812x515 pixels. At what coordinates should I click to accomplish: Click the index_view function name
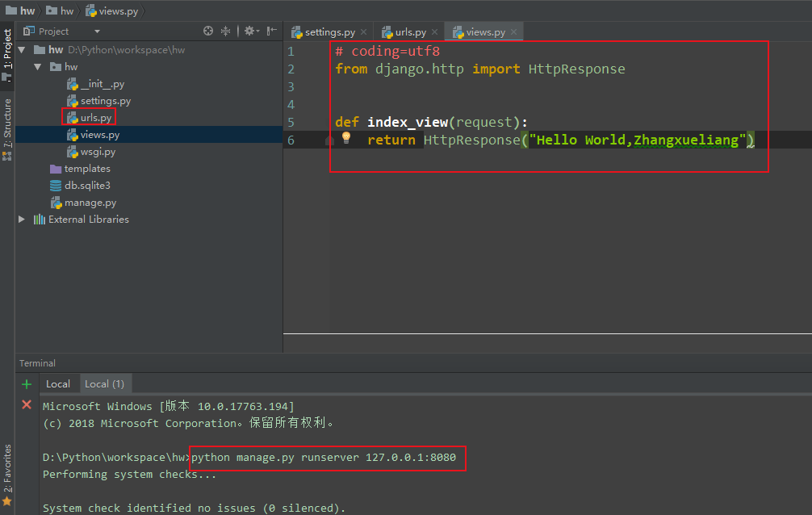coord(408,122)
